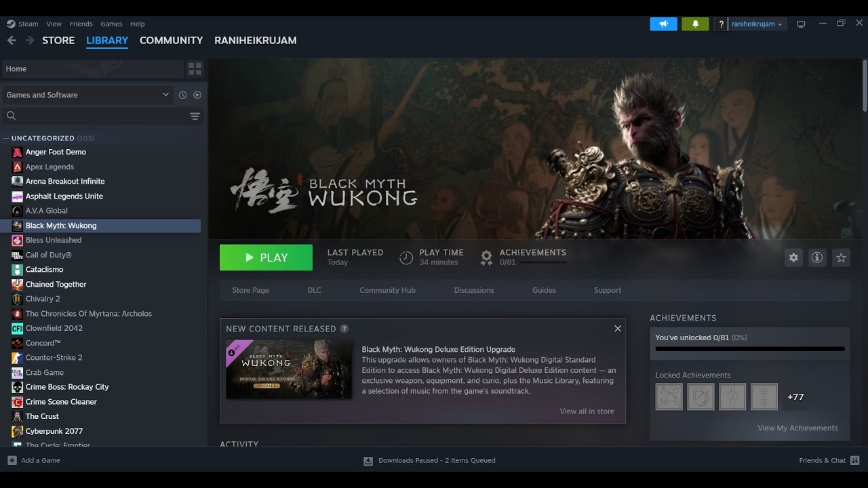Click the forward navigation arrow

pyautogui.click(x=29, y=41)
